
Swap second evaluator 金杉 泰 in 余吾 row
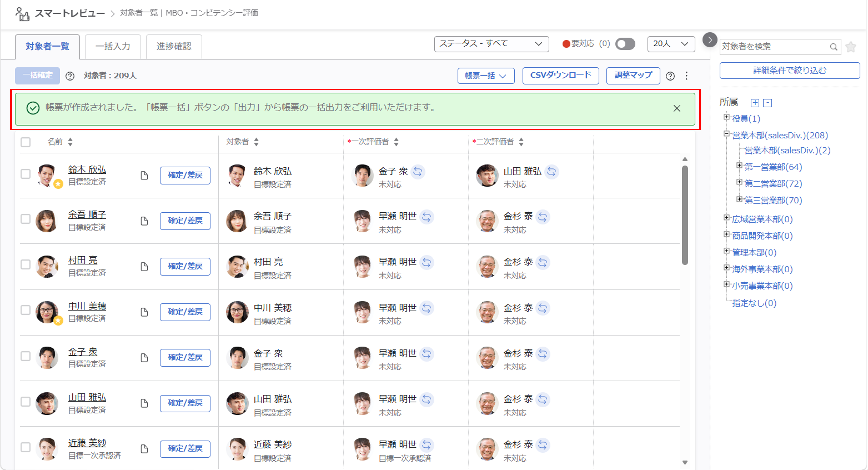point(542,217)
